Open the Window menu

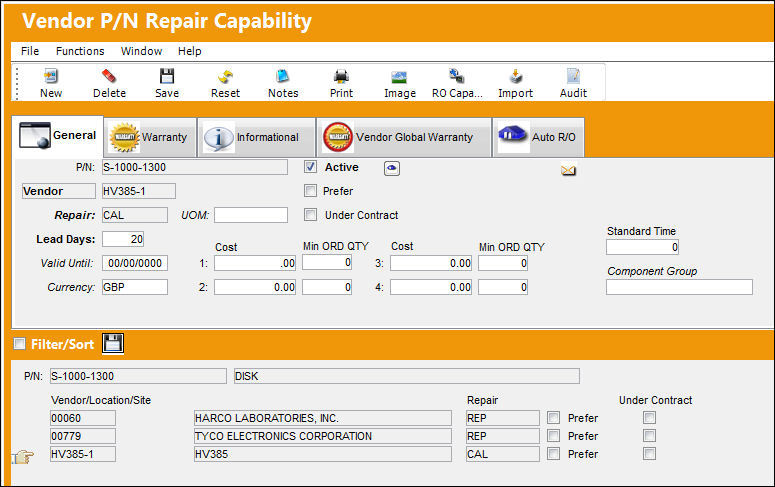click(x=141, y=51)
